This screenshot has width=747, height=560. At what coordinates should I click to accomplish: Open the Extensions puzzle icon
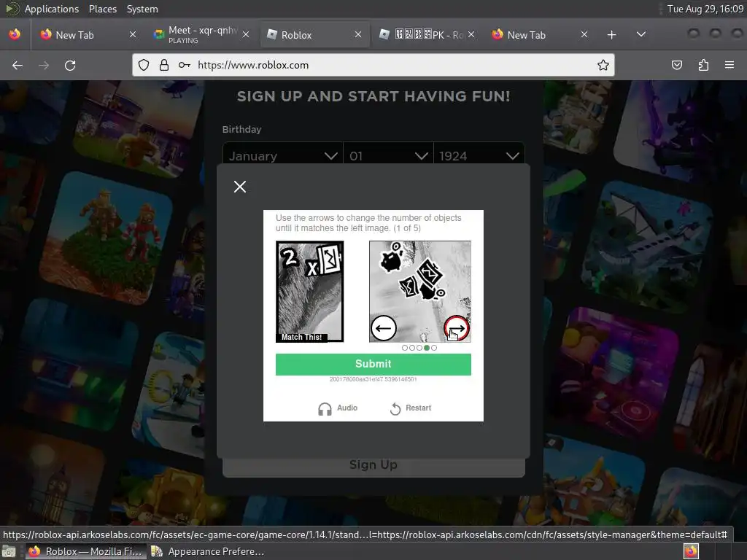(x=703, y=65)
